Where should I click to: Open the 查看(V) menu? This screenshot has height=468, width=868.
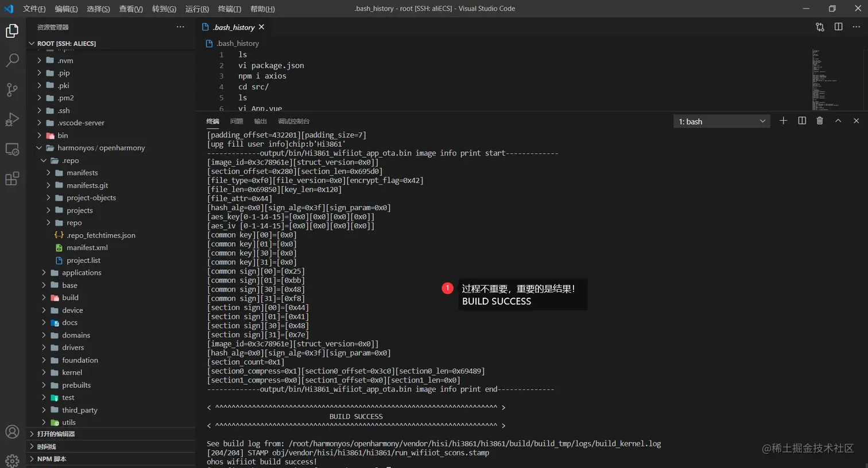pyautogui.click(x=131, y=9)
